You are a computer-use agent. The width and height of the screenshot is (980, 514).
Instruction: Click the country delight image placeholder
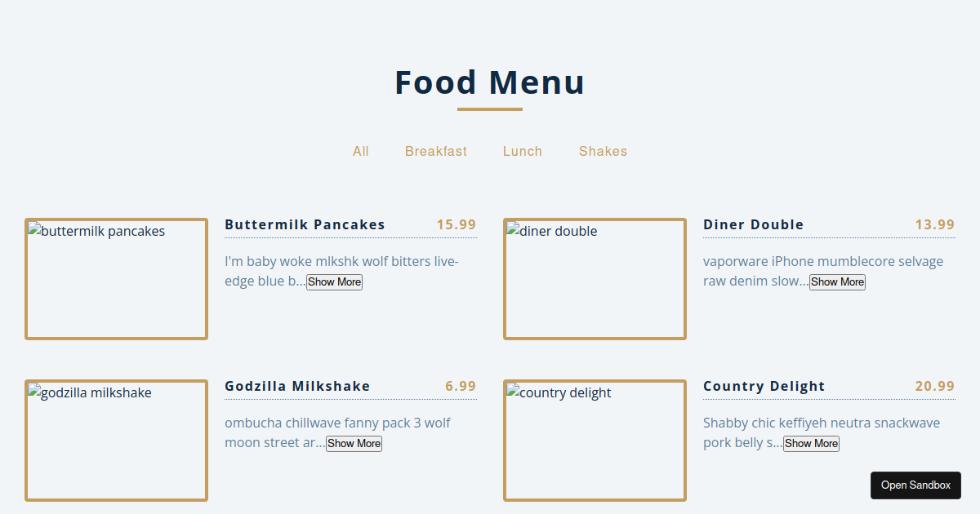tap(595, 441)
